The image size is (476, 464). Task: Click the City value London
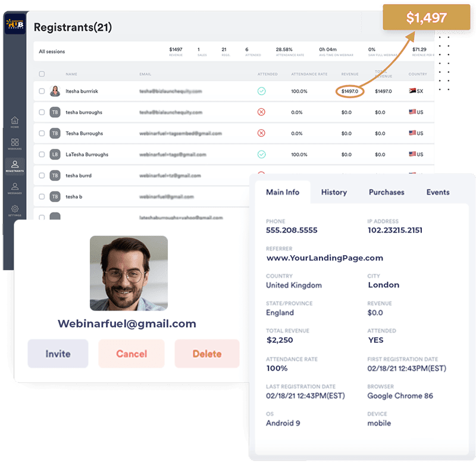(384, 285)
